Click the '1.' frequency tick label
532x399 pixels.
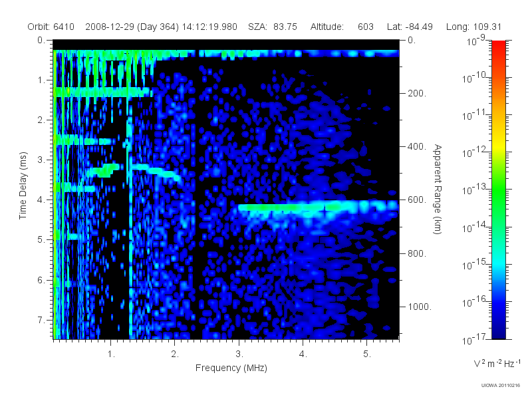tap(111, 354)
